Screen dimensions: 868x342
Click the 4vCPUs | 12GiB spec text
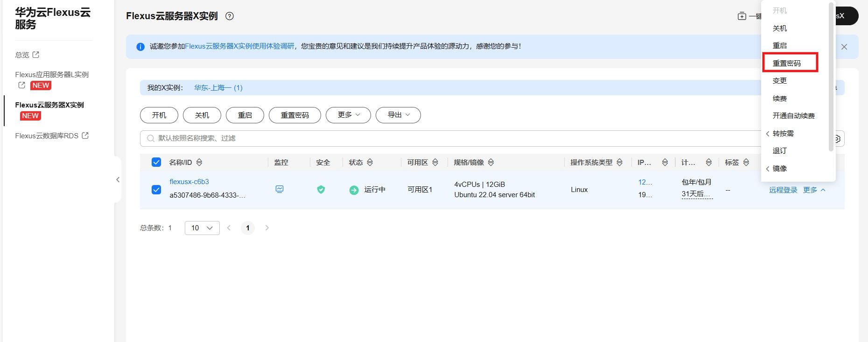click(x=480, y=185)
